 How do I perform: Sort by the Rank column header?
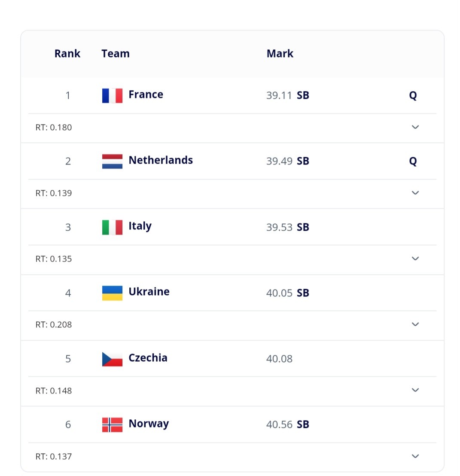(67, 53)
